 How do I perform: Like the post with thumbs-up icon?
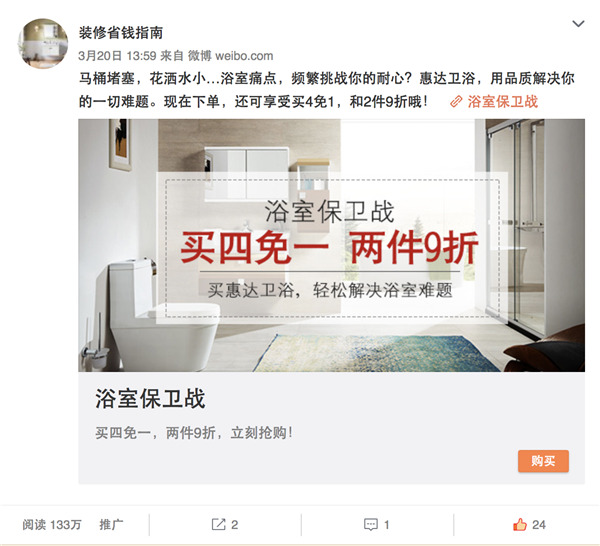click(x=520, y=524)
